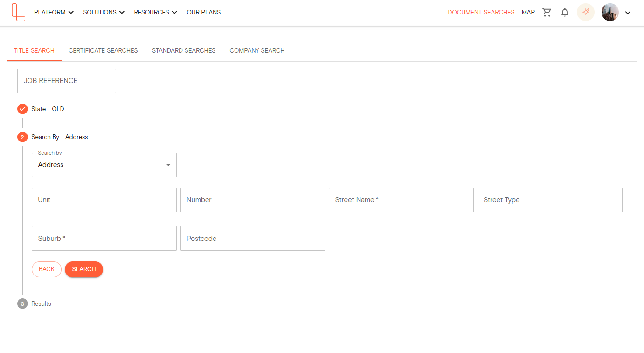Click the Results step label

(41, 304)
